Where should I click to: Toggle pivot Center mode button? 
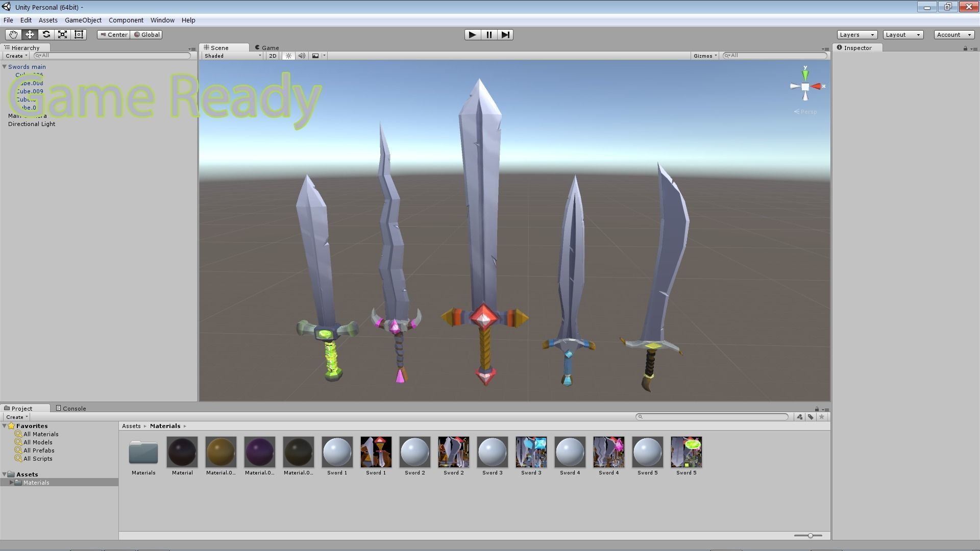pos(114,35)
